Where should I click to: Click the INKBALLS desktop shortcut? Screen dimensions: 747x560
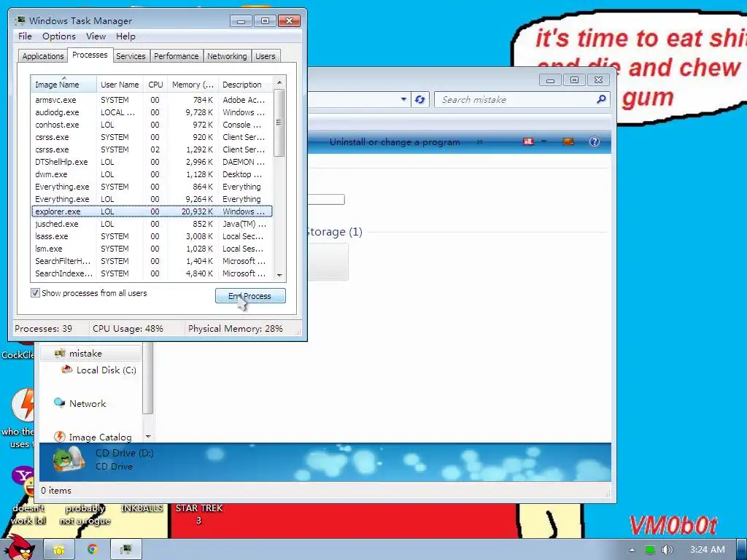142,508
